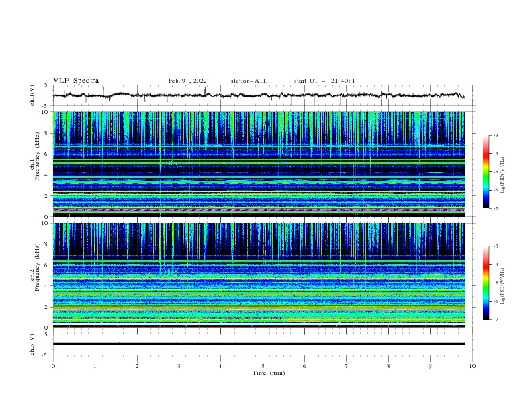Viewport: 532px width, 411px height.
Task: Click the time axis tick label "6"
Action: tap(304, 366)
